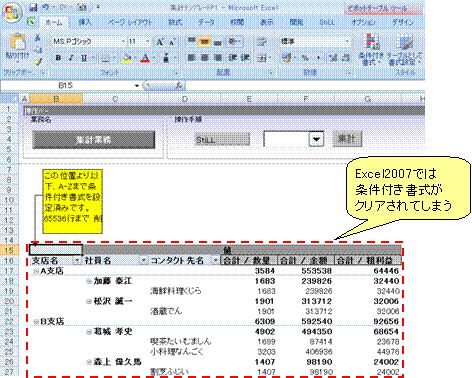This screenshot has height=378, width=472.
Task: Switch to the 挿入 ribbon tab
Action: point(85,22)
